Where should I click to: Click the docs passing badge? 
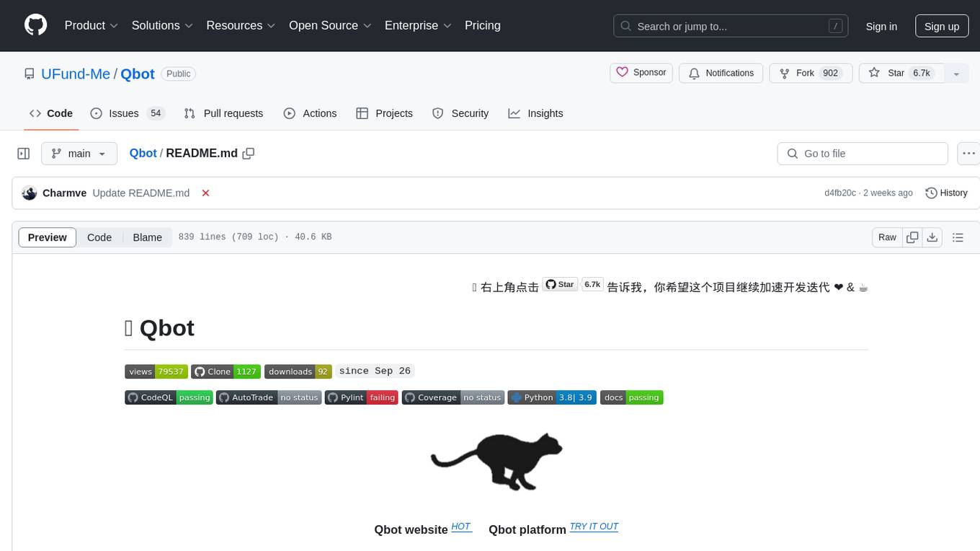pos(631,397)
